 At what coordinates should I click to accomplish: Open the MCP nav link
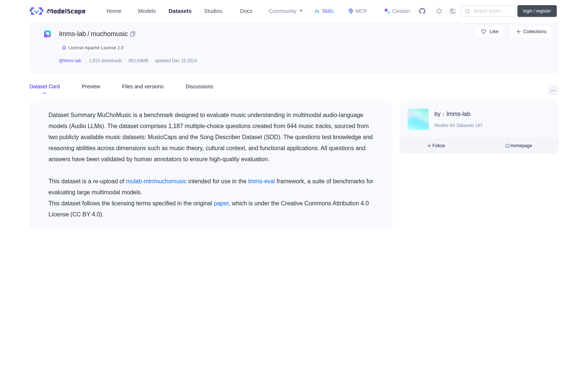[357, 11]
